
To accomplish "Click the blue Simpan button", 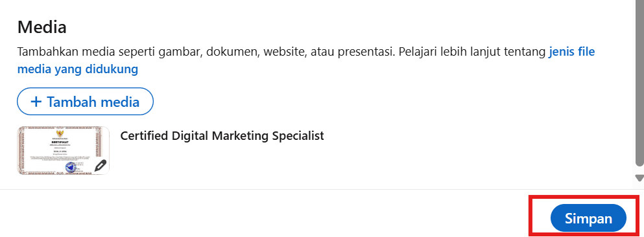I will click(x=588, y=218).
